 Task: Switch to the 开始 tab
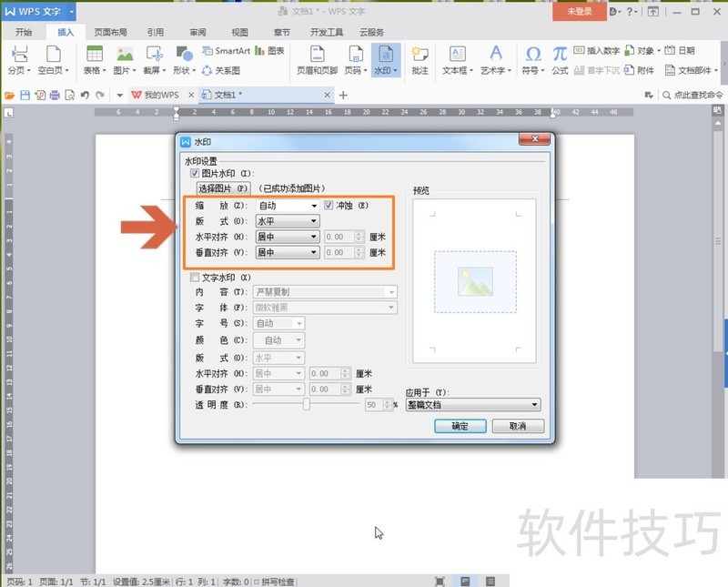point(24,32)
